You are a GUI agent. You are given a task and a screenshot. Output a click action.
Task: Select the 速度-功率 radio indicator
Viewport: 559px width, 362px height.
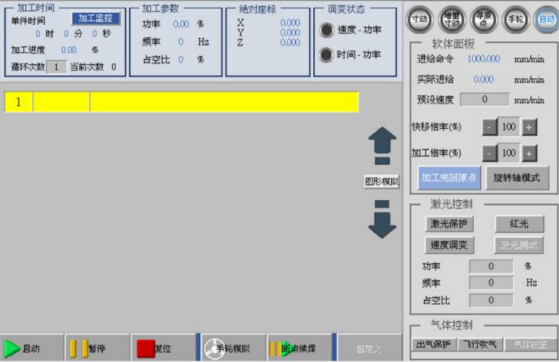coord(326,30)
